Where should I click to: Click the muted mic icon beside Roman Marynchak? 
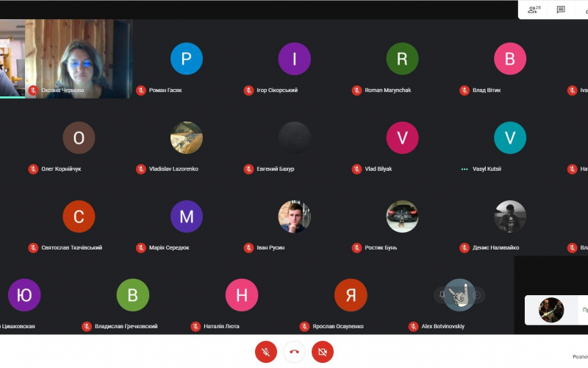[356, 90]
